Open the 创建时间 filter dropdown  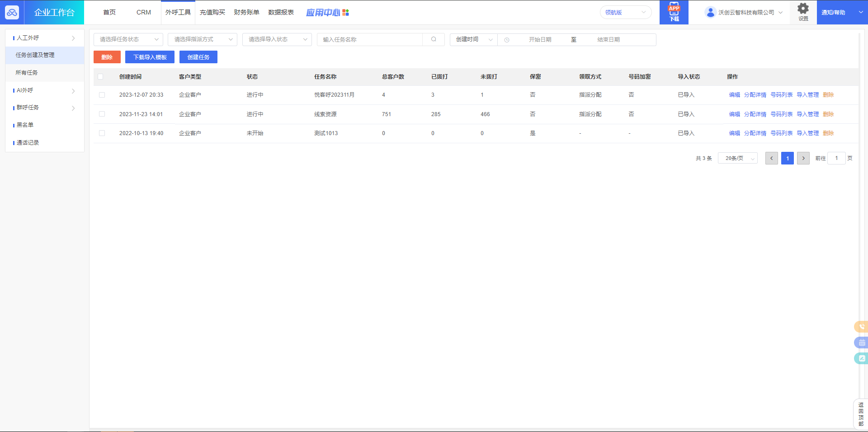point(473,39)
